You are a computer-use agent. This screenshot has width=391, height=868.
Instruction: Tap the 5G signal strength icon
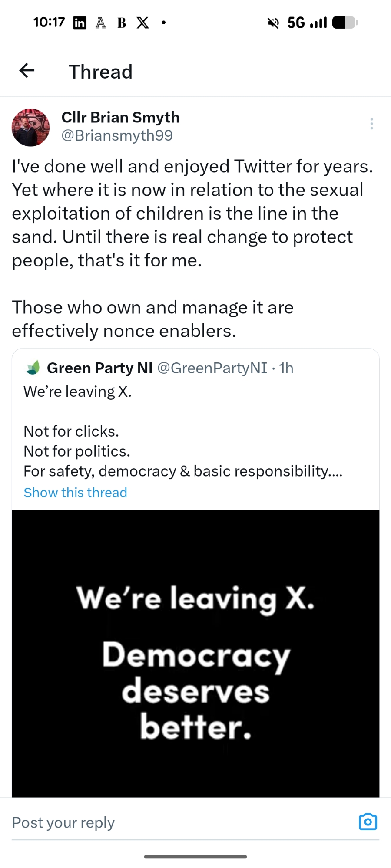(307, 23)
